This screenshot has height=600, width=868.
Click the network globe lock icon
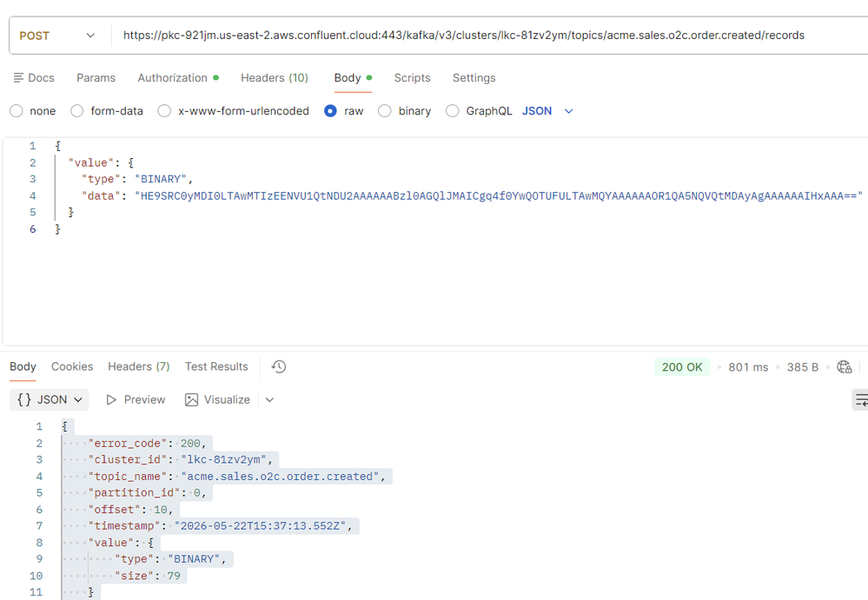click(x=845, y=367)
